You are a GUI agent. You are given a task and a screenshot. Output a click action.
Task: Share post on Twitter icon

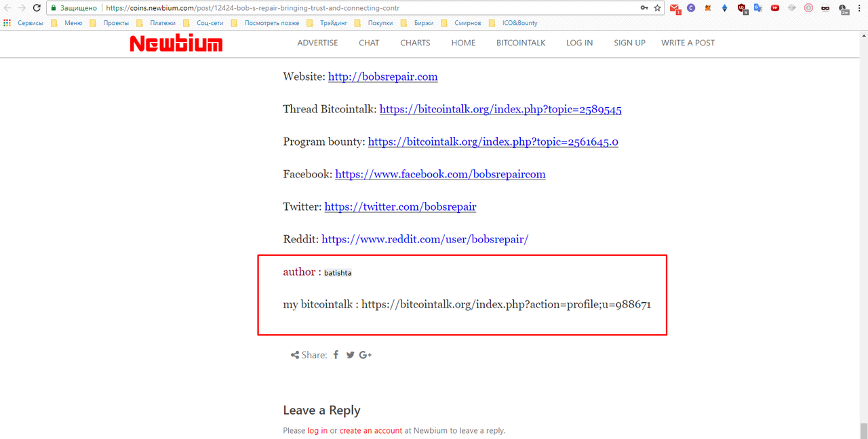pyautogui.click(x=350, y=354)
